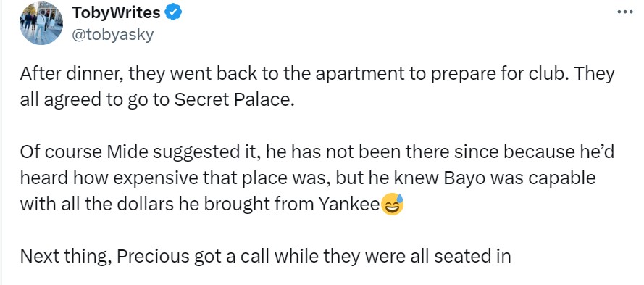Click the words "Secret Palace"
The height and width of the screenshot is (285, 644).
235,100
